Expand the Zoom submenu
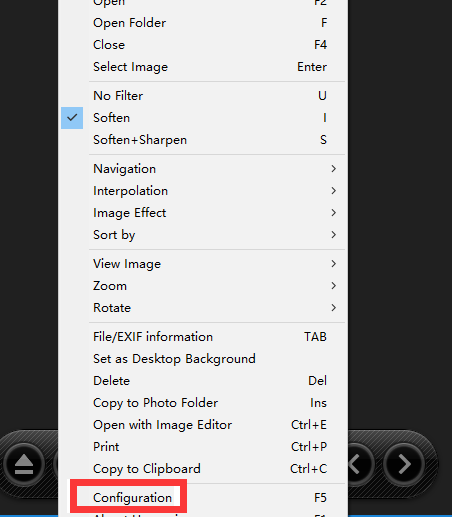The image size is (452, 517). [x=203, y=286]
